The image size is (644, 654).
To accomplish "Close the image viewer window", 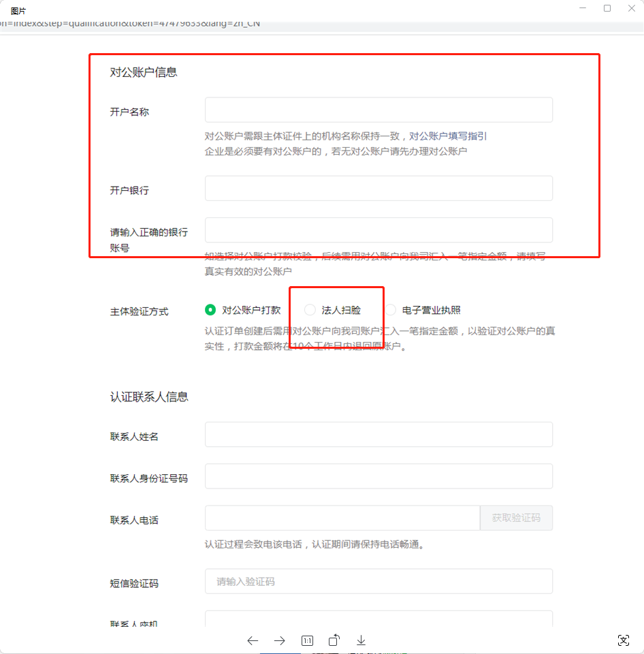I will (x=631, y=8).
